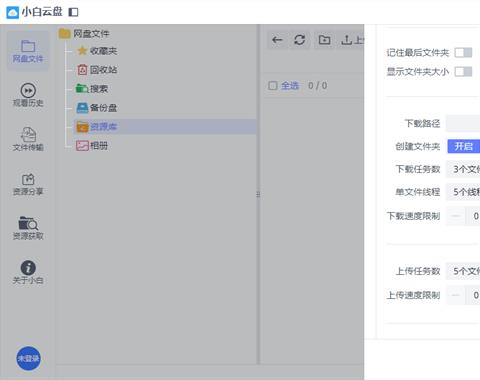Image resolution: width=480 pixels, height=380 pixels.
Task: Select 资源库 resource library in tree
Action: 165,127
